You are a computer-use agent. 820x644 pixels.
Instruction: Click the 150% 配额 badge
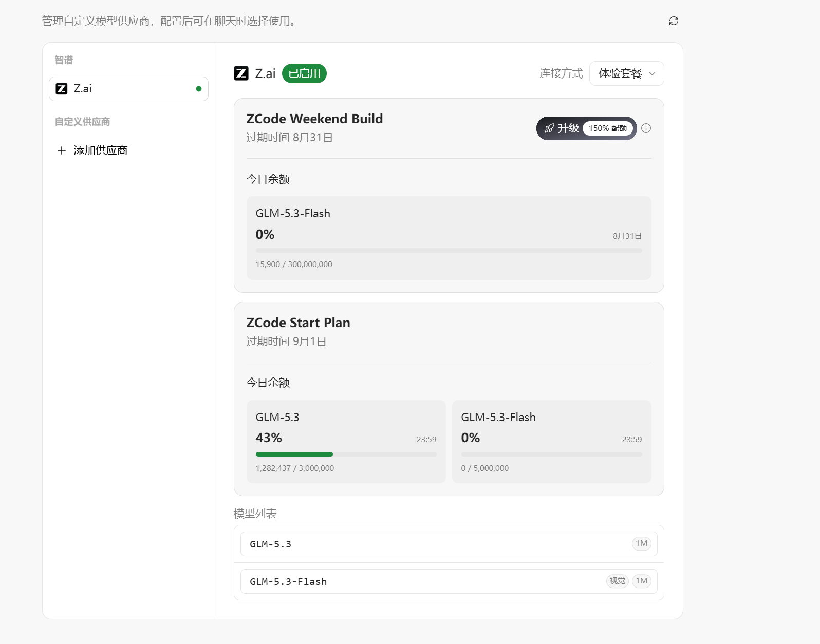[x=608, y=128]
